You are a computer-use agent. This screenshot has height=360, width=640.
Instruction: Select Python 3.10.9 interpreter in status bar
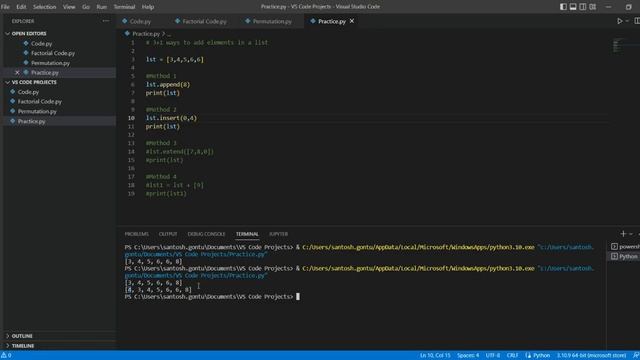591,356
